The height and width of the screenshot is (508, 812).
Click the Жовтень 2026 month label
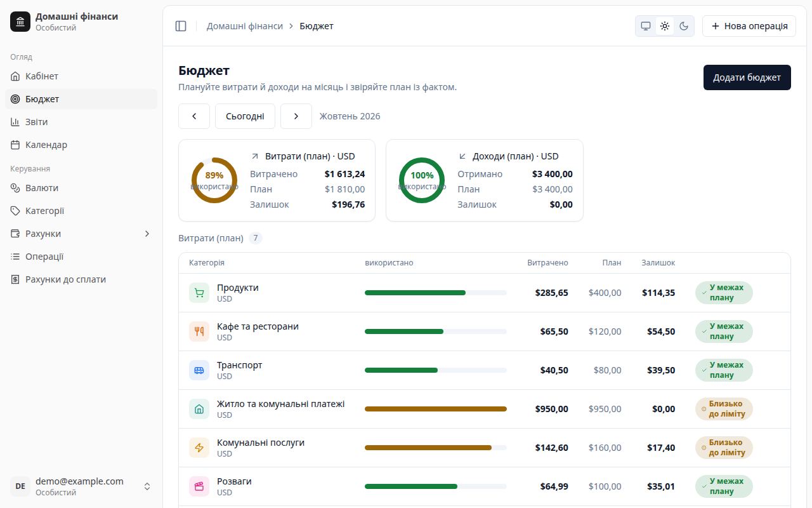tap(350, 116)
